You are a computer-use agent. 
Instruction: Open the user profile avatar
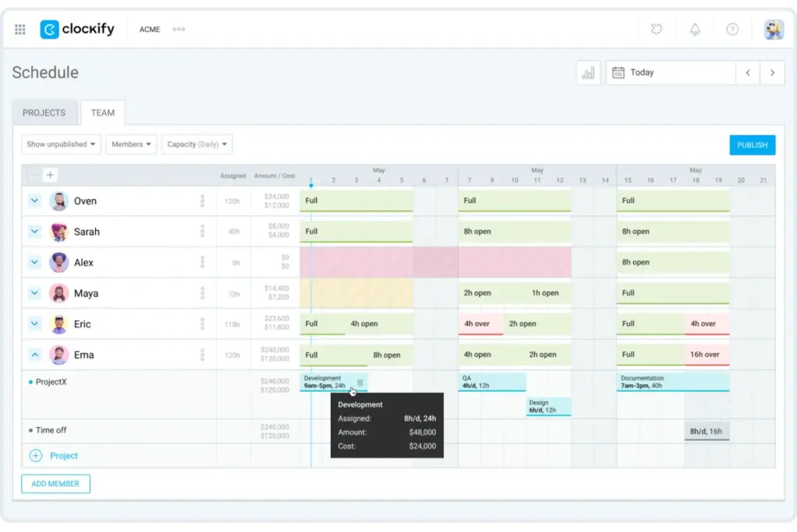(774, 30)
